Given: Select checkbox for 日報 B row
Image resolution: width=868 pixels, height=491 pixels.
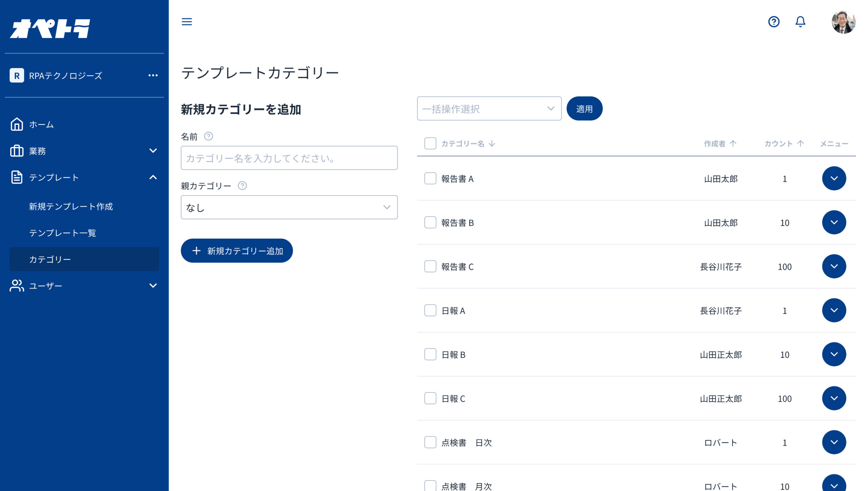Looking at the screenshot, I should click(430, 354).
